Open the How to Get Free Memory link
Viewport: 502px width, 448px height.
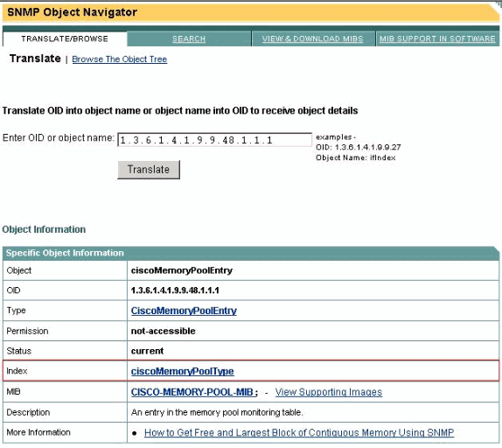pos(299,432)
